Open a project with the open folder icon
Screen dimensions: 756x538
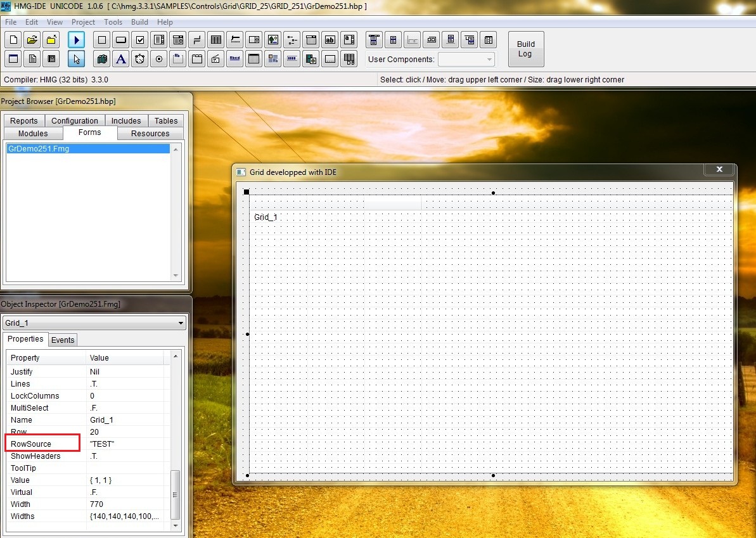click(32, 39)
